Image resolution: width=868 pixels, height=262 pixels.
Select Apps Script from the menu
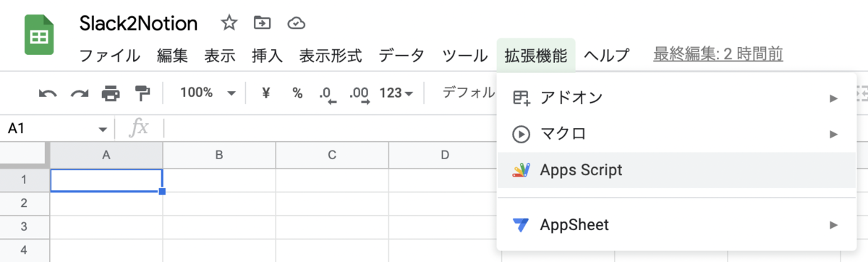tap(676, 170)
